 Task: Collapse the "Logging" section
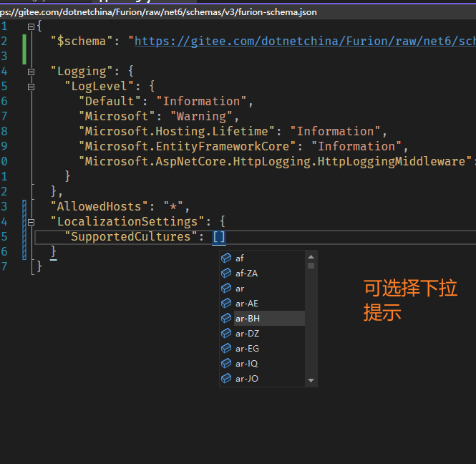point(31,72)
